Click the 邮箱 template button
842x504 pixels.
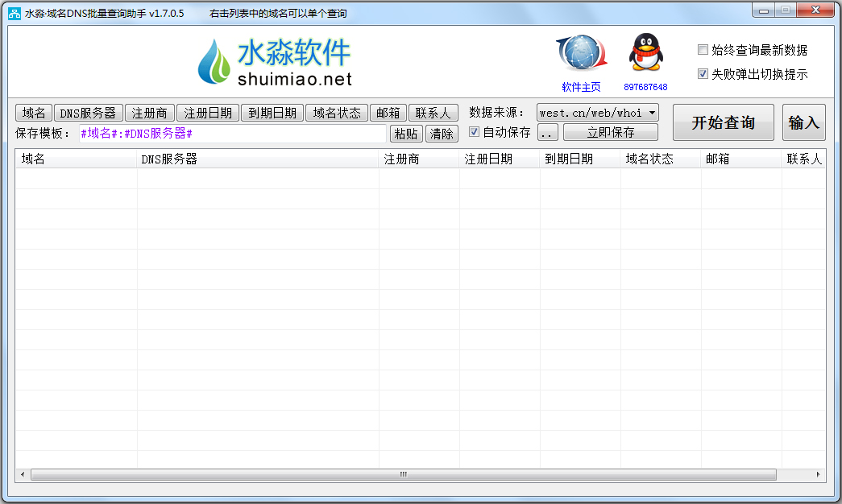point(388,113)
